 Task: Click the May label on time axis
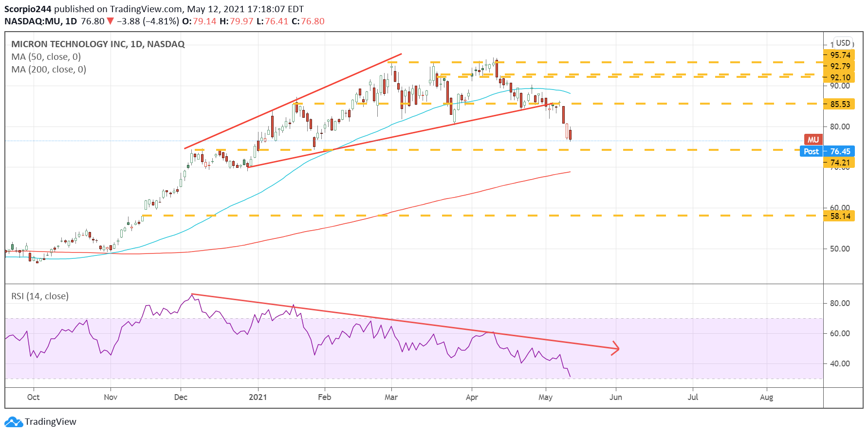tap(545, 397)
